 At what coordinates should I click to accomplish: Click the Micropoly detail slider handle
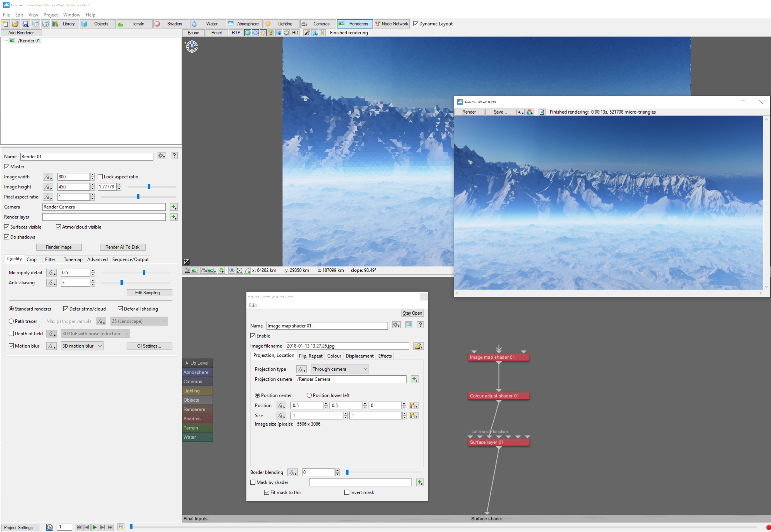click(x=144, y=273)
